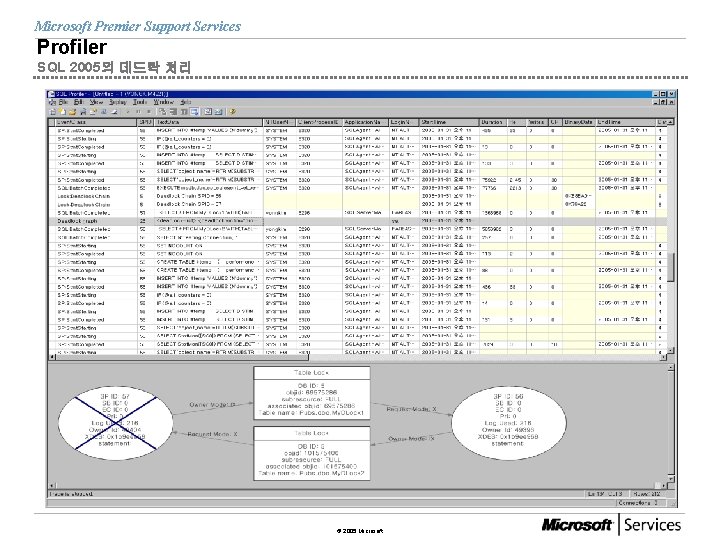Click the Pause trace toolbar icon

[138, 112]
